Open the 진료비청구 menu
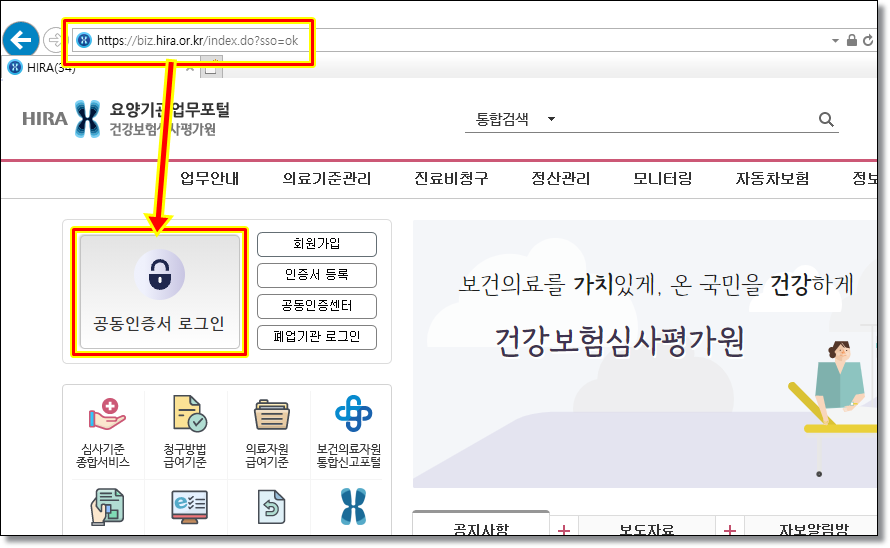890x548 pixels. (x=451, y=179)
